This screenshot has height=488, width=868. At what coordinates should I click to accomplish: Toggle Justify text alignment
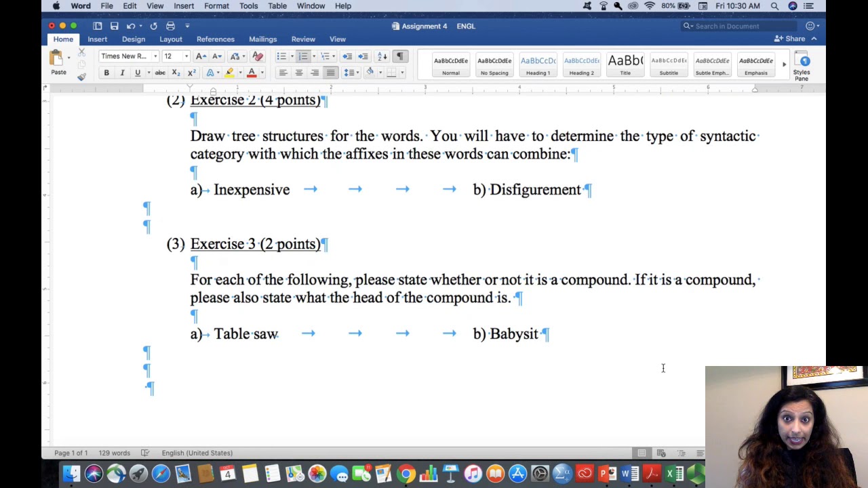[x=330, y=73]
